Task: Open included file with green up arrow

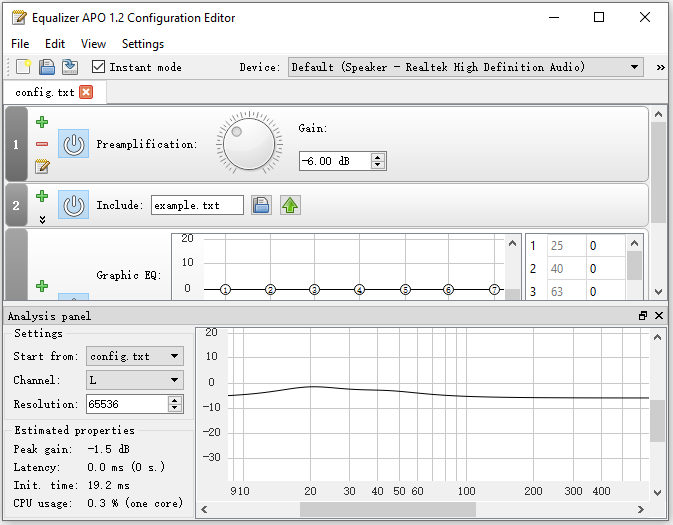Action: 290,205
